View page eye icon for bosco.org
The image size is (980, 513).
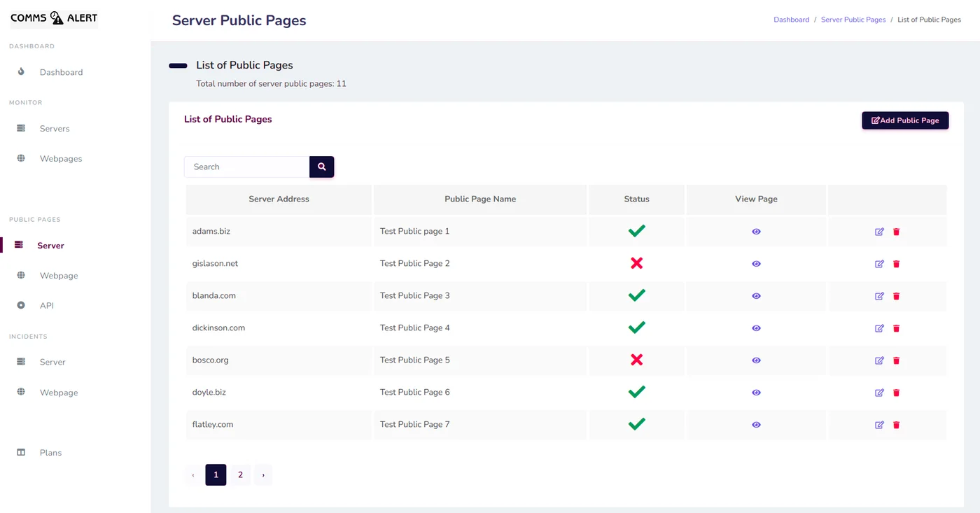point(756,360)
